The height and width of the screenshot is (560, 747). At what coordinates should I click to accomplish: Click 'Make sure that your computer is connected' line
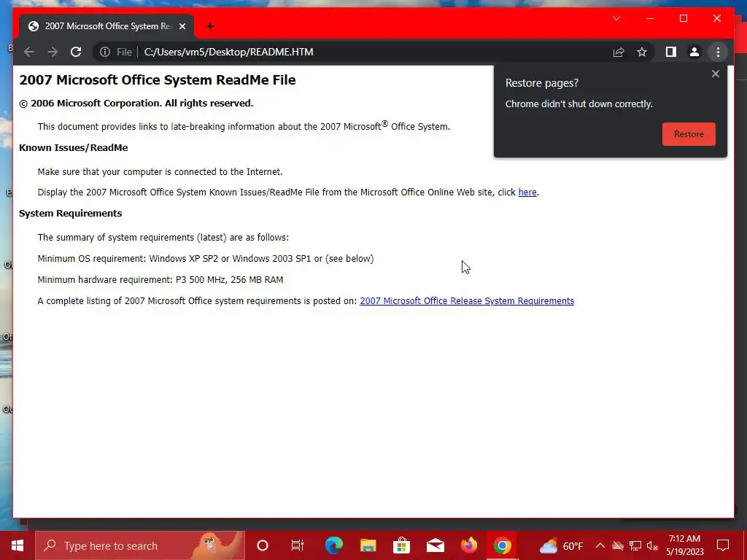(160, 172)
